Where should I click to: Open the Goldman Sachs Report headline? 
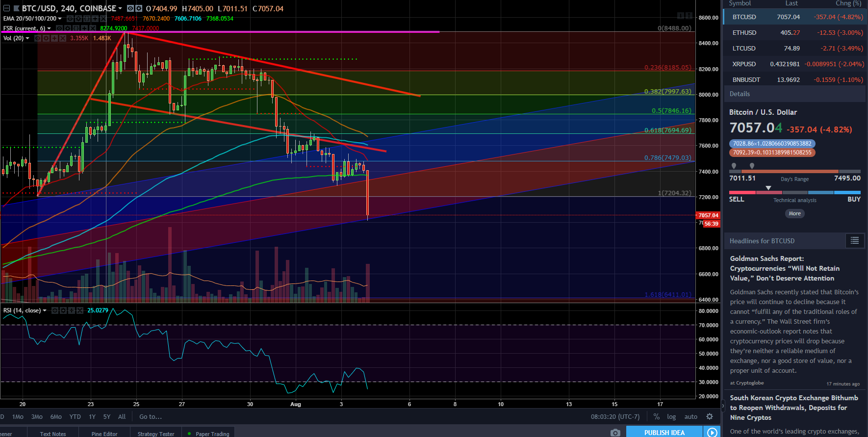[x=785, y=268]
